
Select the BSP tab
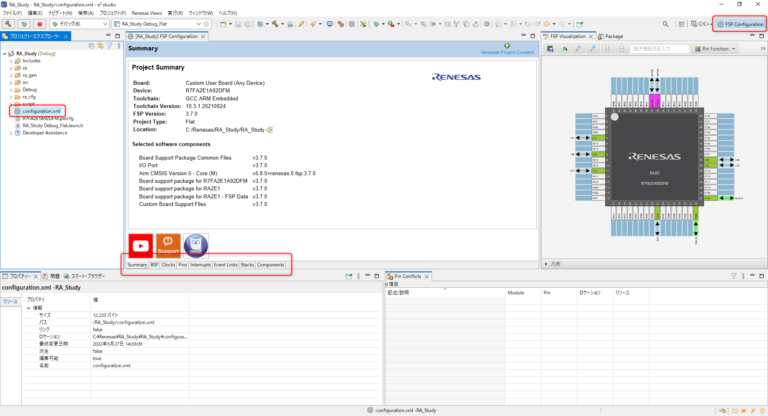tap(154, 265)
